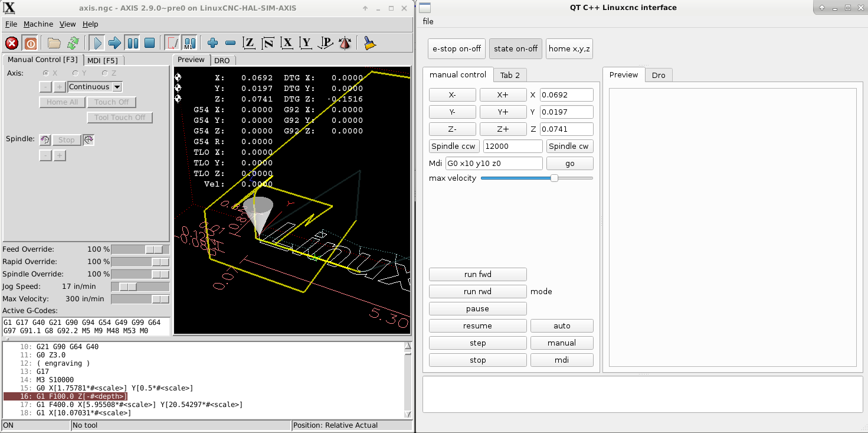Zoom in with the plus icon

[x=213, y=43]
